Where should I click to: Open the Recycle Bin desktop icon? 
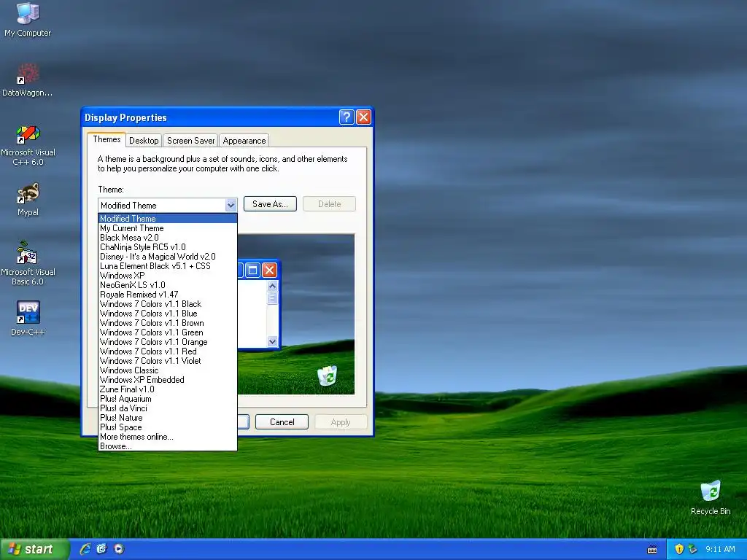pyautogui.click(x=711, y=497)
